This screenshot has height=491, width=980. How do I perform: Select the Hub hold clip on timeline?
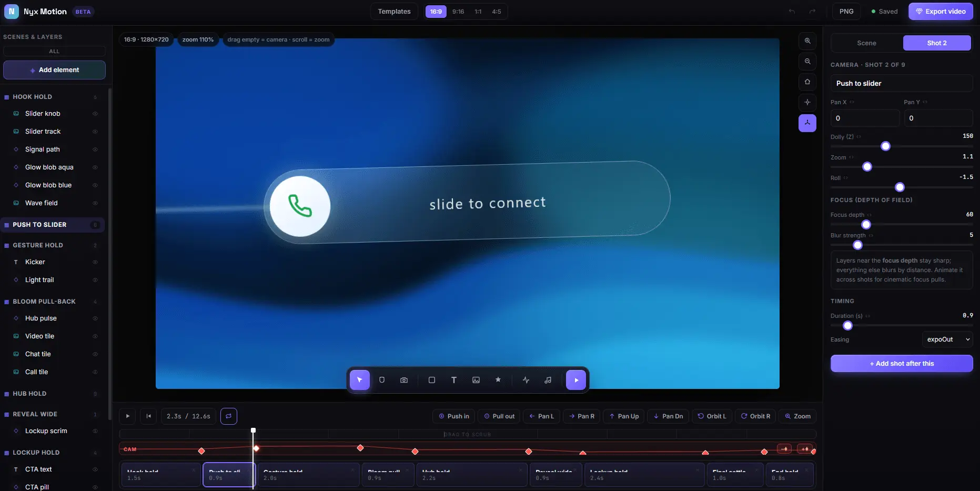[472, 475]
